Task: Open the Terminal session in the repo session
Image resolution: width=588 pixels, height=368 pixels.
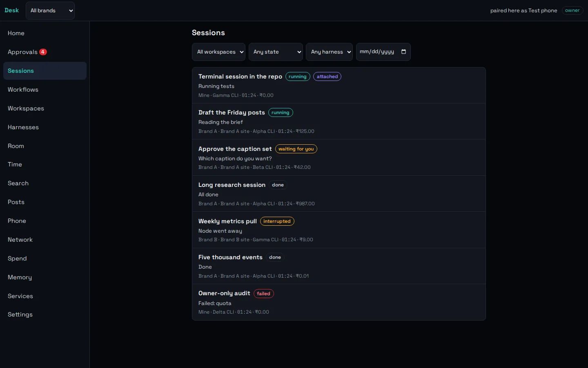Action: [x=339, y=85]
